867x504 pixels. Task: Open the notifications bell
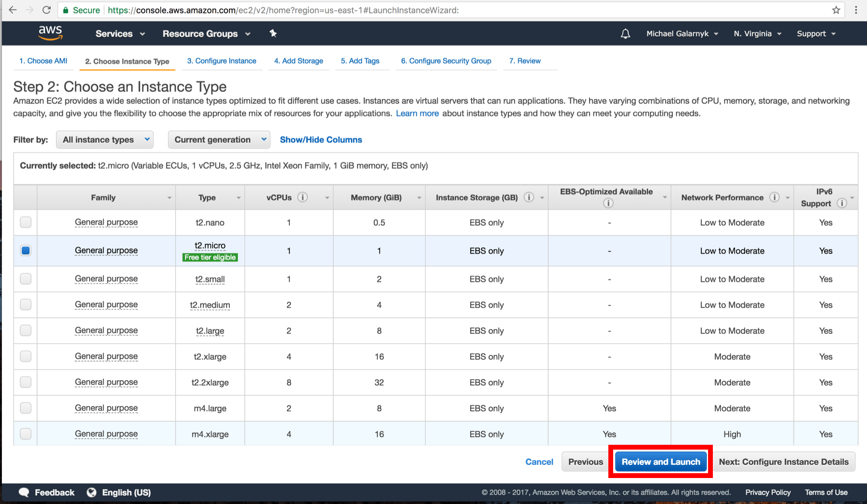[625, 33]
